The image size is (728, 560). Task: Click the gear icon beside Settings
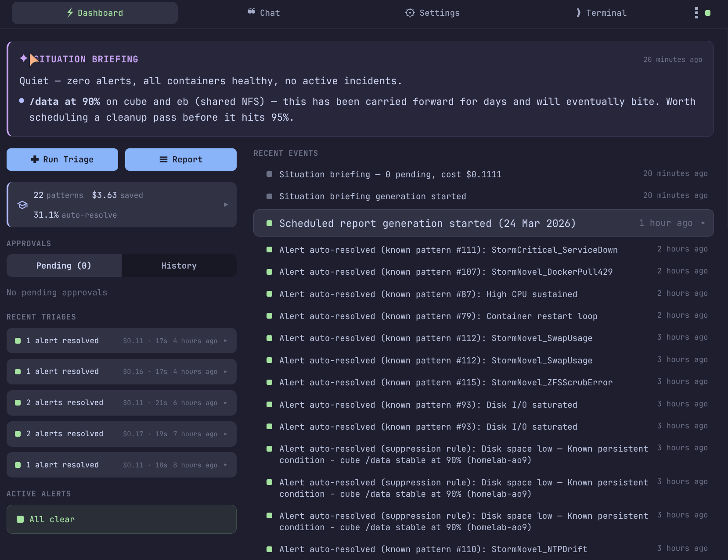(x=410, y=13)
